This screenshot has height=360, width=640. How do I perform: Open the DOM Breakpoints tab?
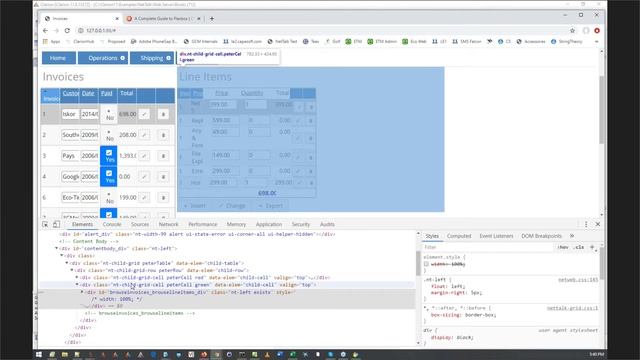pos(542,236)
